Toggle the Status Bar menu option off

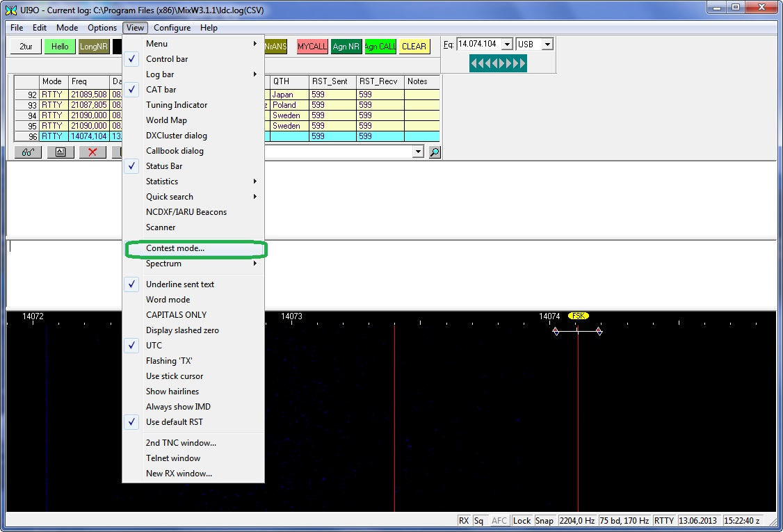[x=164, y=166]
